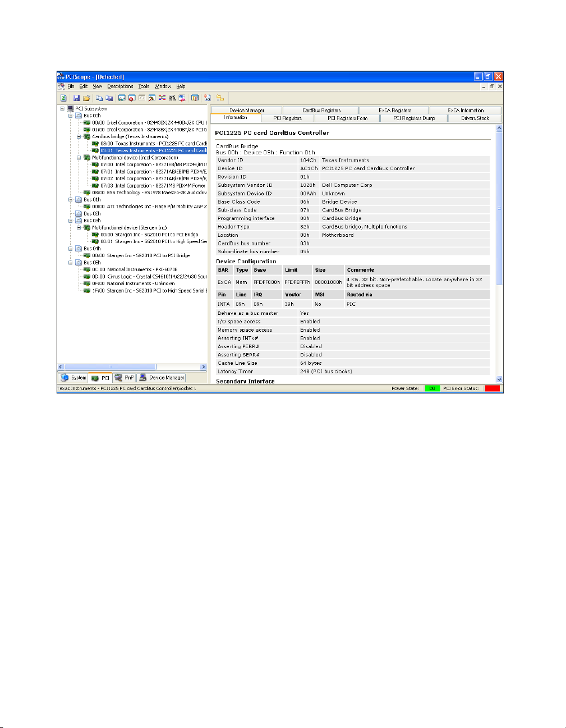Click the yellow open-folder toolbar icon
This screenshot has width=566, height=728.
(86, 98)
